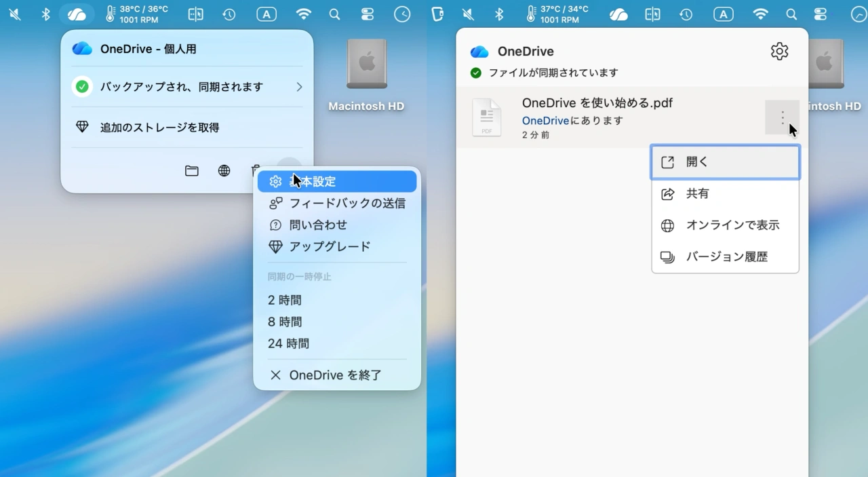The image size is (868, 477).
Task: Click the OneDrive cloud icon in the menu bar
Action: (77, 14)
